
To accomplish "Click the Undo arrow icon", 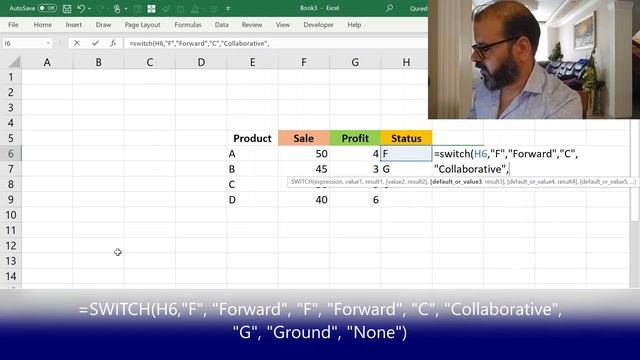I will click(x=81, y=8).
